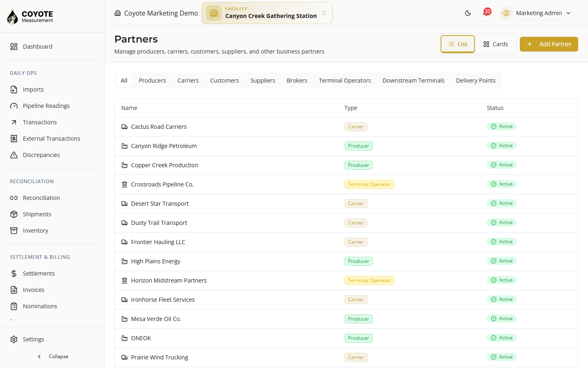The image size is (588, 368).
Task: Open Settlements dollar icon
Action: pos(14,274)
